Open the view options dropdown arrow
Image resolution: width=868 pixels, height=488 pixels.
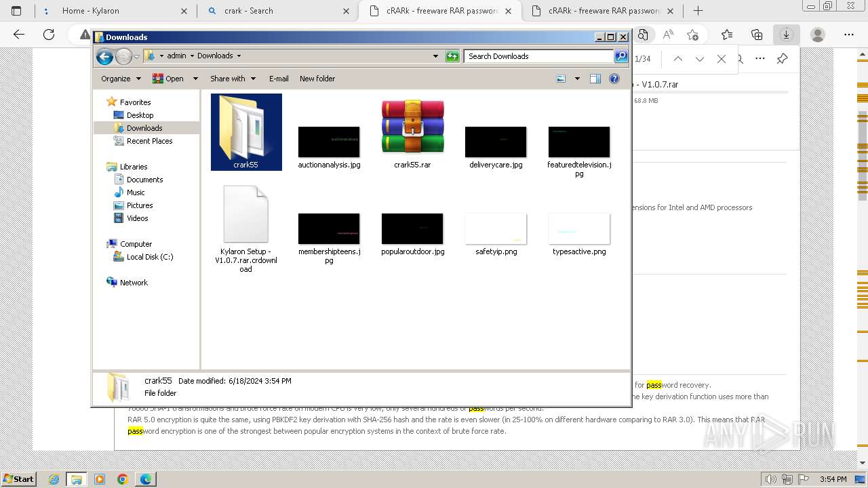[x=577, y=79]
